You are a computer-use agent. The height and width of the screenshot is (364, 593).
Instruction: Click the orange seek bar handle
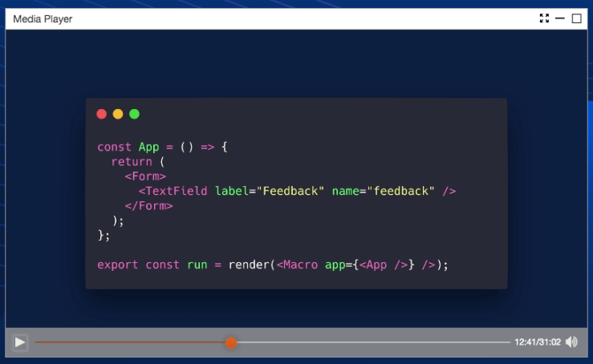coord(231,342)
